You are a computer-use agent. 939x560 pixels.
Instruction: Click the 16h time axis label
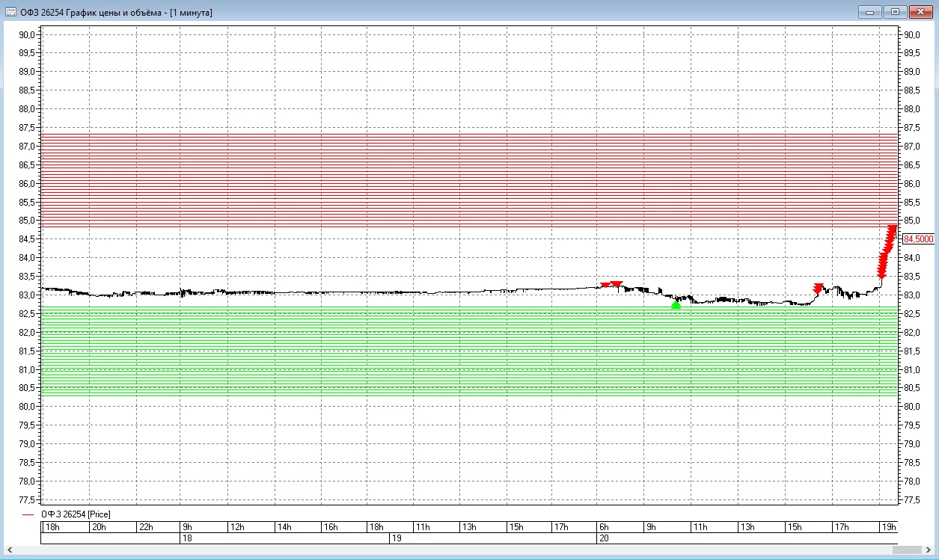tap(331, 527)
